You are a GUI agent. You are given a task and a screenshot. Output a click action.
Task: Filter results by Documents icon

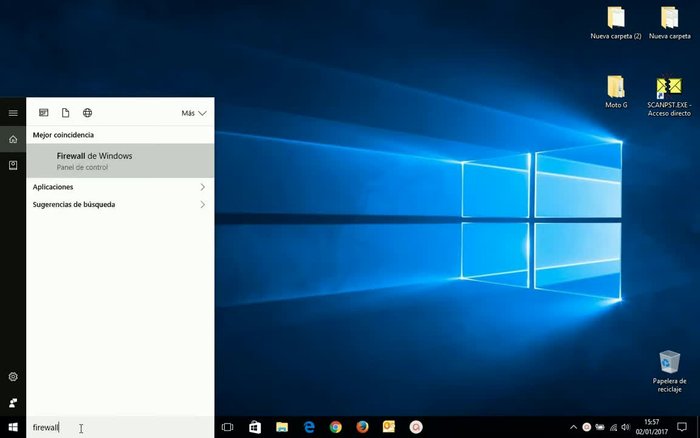(65, 113)
